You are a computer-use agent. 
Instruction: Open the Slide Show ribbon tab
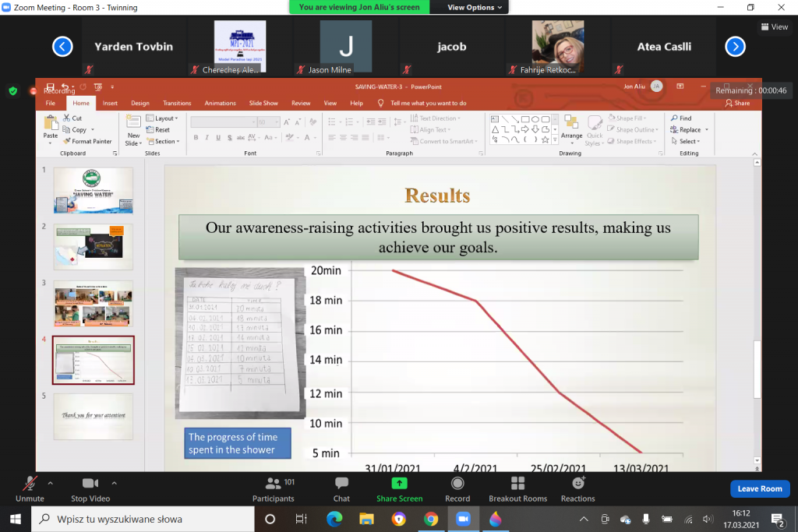pyautogui.click(x=263, y=103)
